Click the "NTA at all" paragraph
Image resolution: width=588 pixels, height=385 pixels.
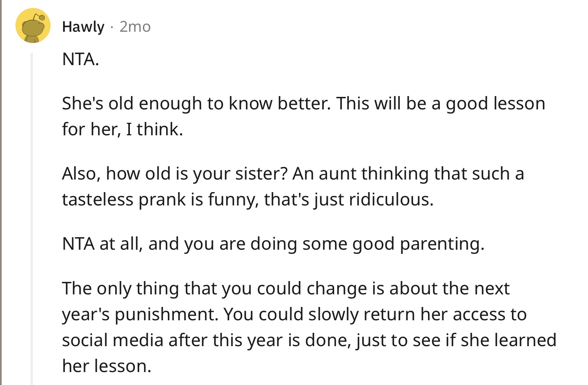pos(273,244)
